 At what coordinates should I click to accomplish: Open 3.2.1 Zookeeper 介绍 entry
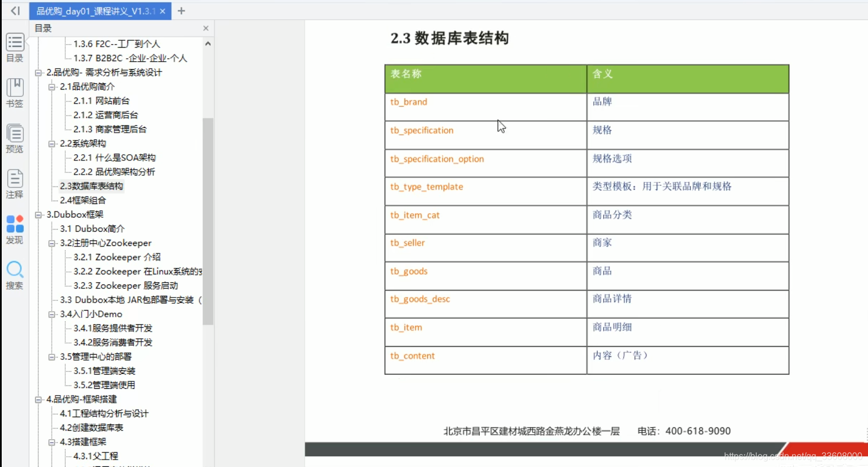(x=117, y=257)
